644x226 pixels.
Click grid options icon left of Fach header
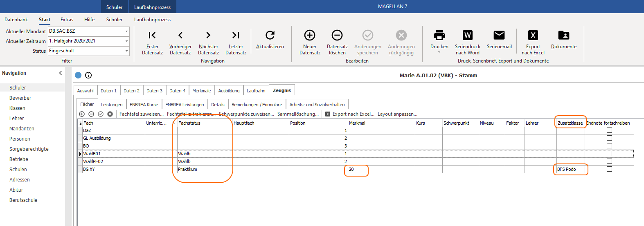tap(80, 123)
